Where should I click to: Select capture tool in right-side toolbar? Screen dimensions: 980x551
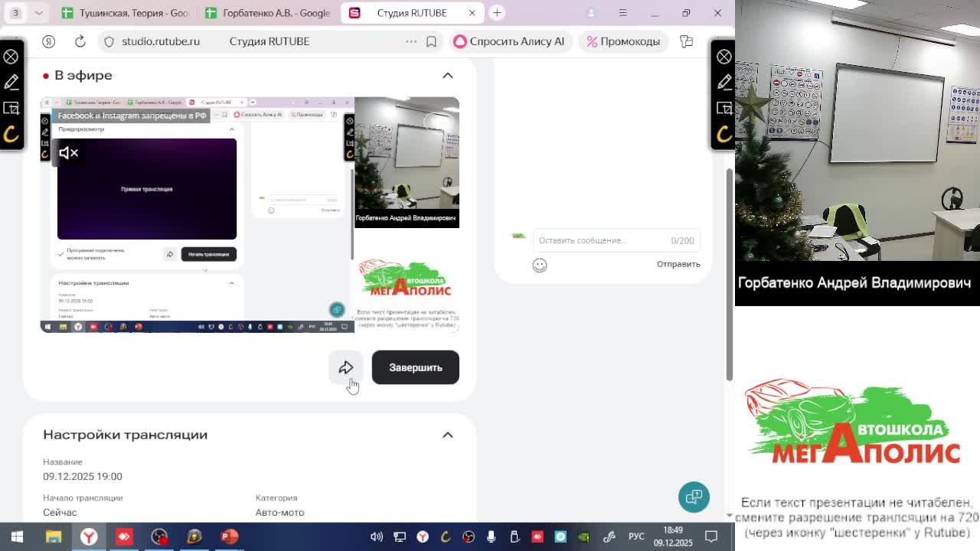724,108
